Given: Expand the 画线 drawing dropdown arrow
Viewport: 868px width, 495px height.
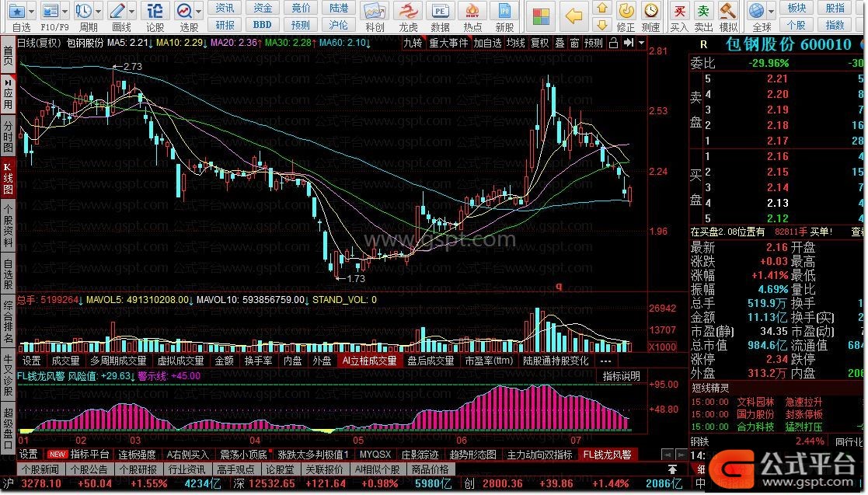Looking at the screenshot, I should [x=132, y=11].
